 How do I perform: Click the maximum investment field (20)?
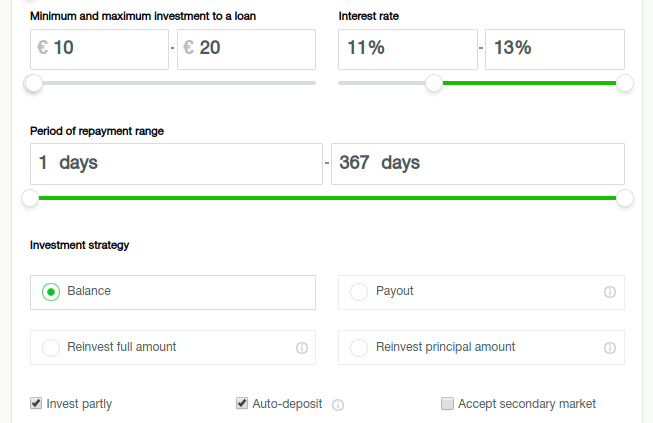point(246,49)
